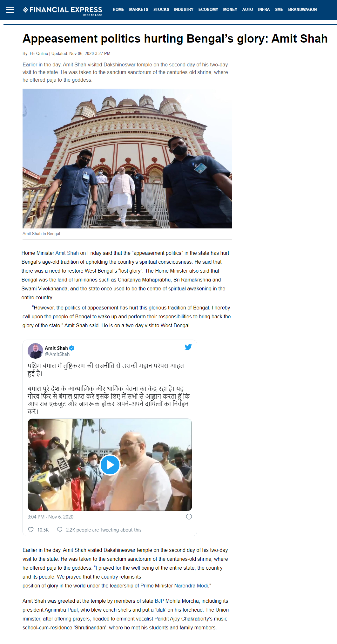Click the Financial Express logo

(x=63, y=11)
